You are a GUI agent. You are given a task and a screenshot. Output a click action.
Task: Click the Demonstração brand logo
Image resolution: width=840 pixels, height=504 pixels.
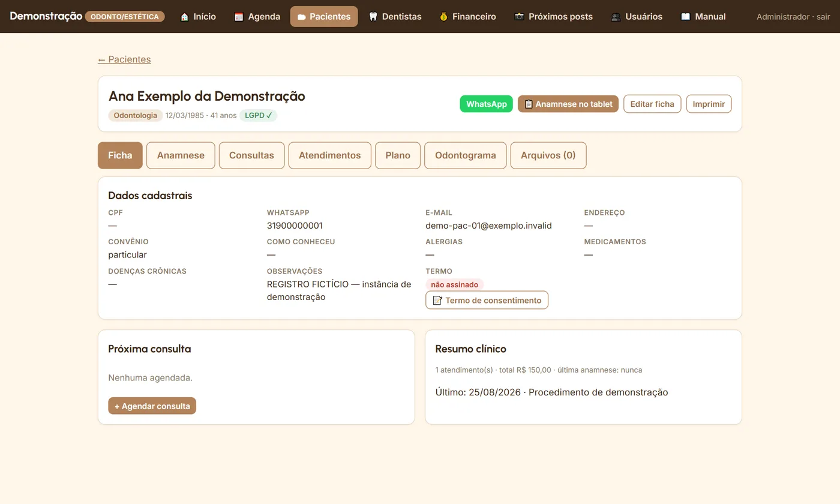coord(46,16)
